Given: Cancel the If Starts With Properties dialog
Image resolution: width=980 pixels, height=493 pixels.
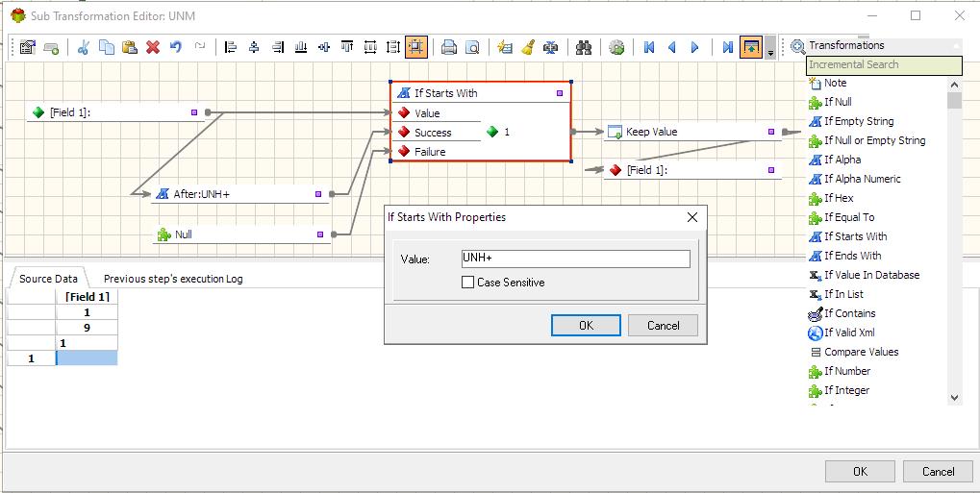Looking at the screenshot, I should pos(664,326).
